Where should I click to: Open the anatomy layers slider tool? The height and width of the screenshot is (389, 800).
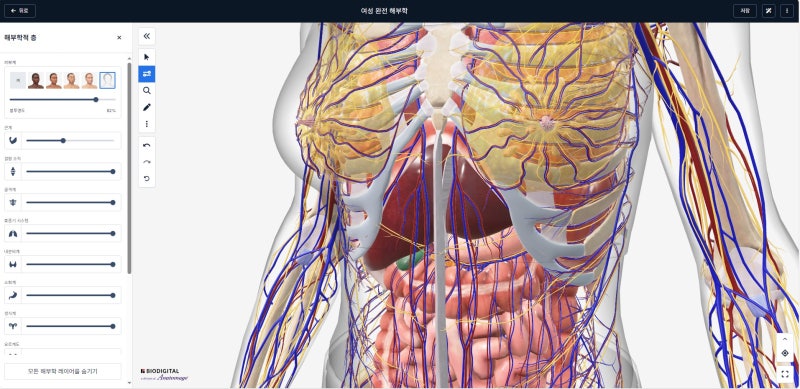tap(147, 74)
